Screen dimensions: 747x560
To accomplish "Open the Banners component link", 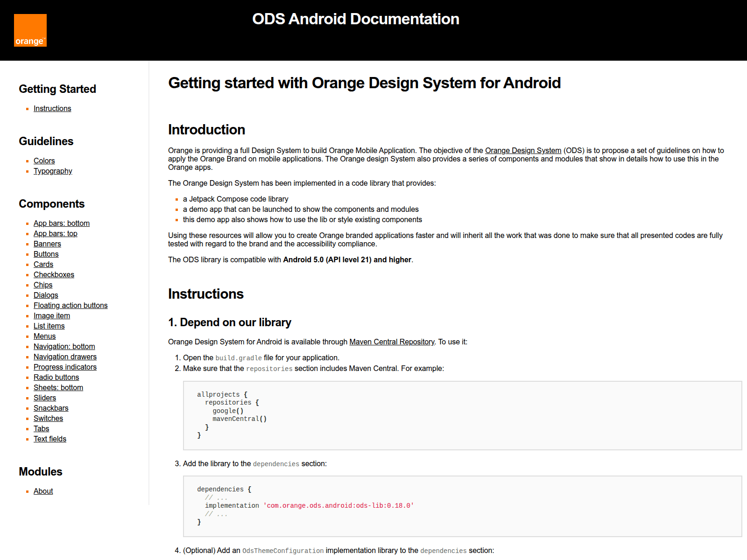I will (x=47, y=244).
